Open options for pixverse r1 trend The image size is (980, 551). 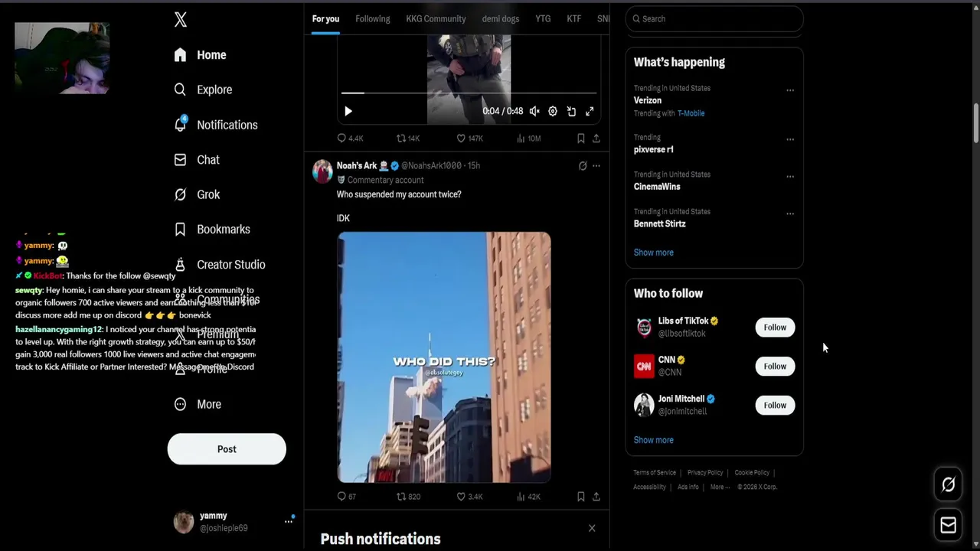click(790, 139)
